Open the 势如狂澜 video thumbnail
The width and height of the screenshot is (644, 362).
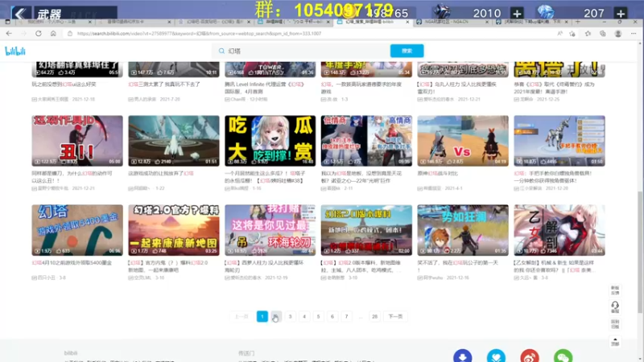(x=463, y=230)
